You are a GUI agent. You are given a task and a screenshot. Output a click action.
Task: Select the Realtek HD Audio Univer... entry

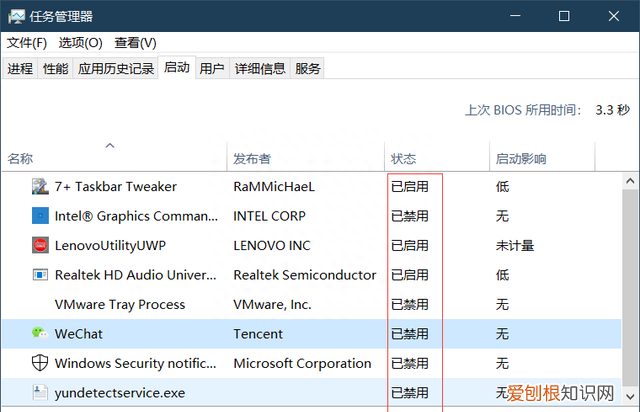[x=136, y=275]
